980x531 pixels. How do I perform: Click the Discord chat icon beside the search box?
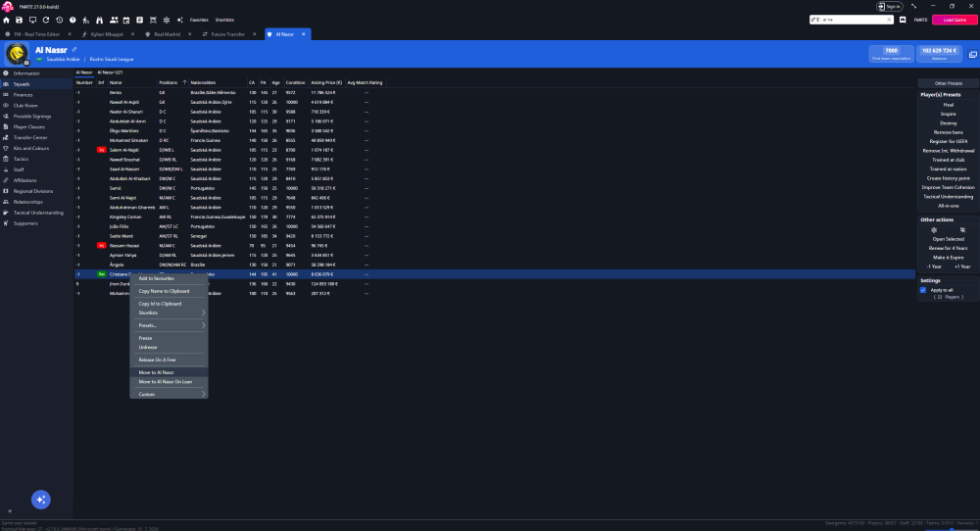coord(903,20)
